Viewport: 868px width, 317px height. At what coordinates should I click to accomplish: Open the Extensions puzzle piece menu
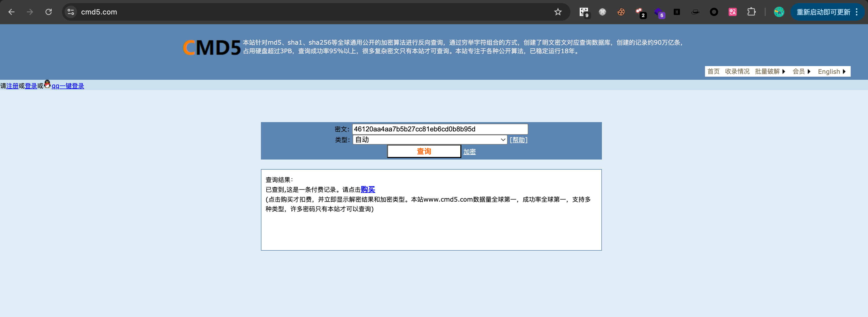pos(751,12)
